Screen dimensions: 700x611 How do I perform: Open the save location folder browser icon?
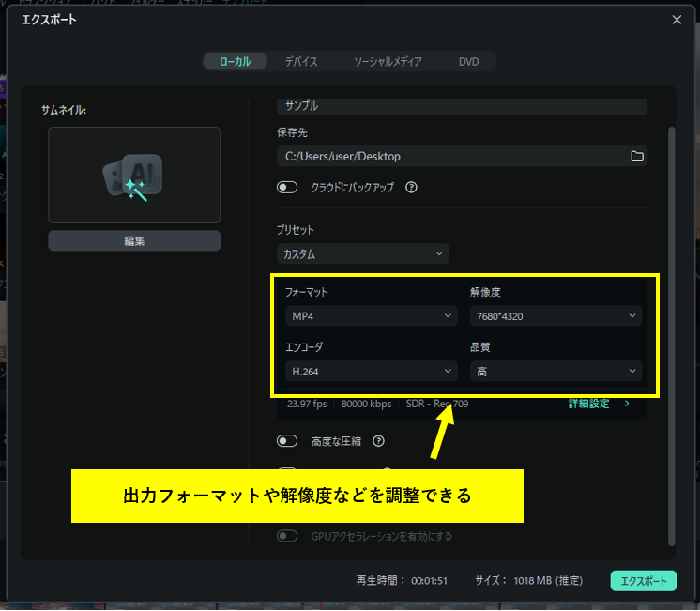637,157
